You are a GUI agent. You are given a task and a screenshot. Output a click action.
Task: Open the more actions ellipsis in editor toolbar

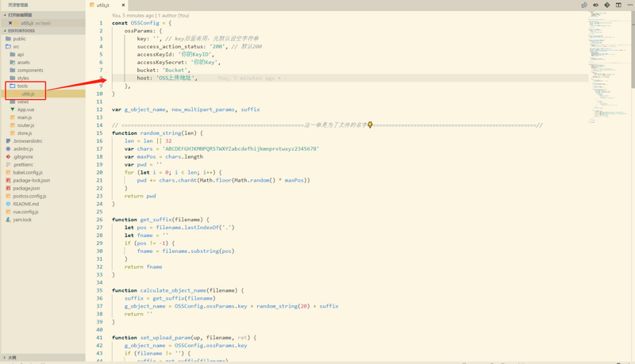click(629, 5)
